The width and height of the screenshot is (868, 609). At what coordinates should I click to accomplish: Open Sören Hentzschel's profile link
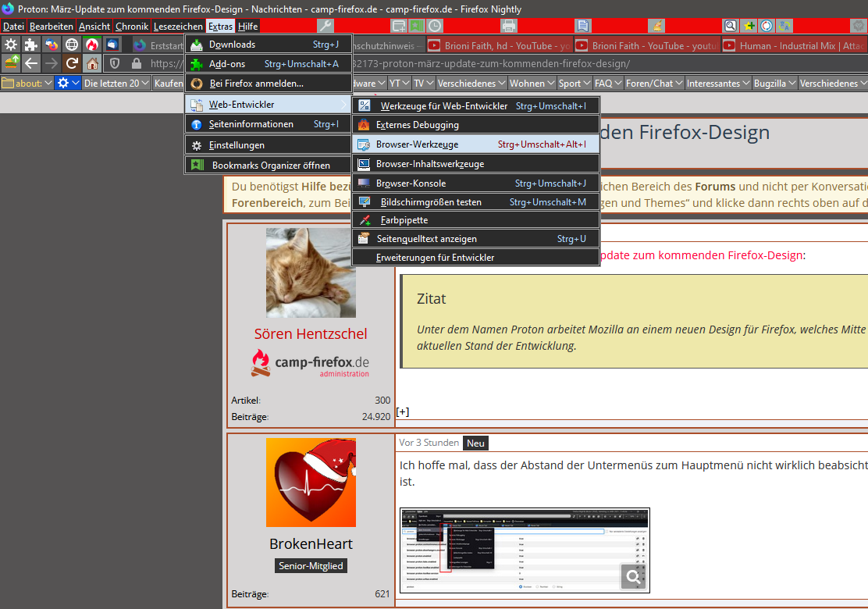pos(310,333)
